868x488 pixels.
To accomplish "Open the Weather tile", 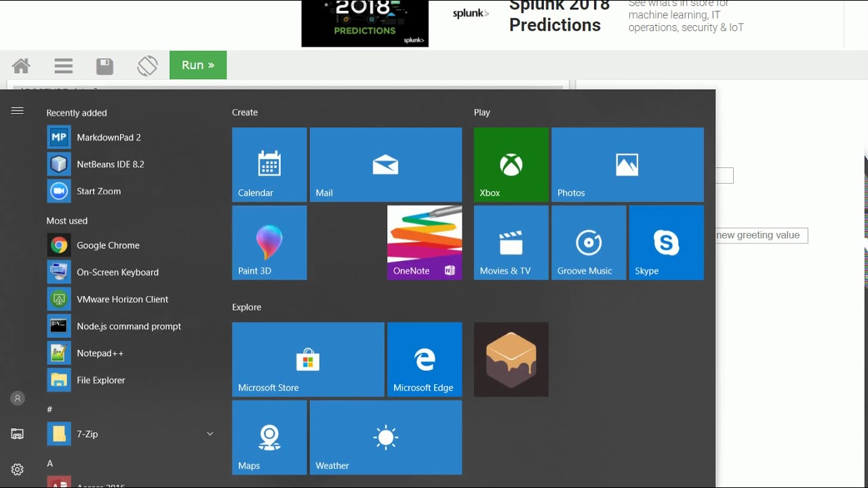I will coord(386,437).
